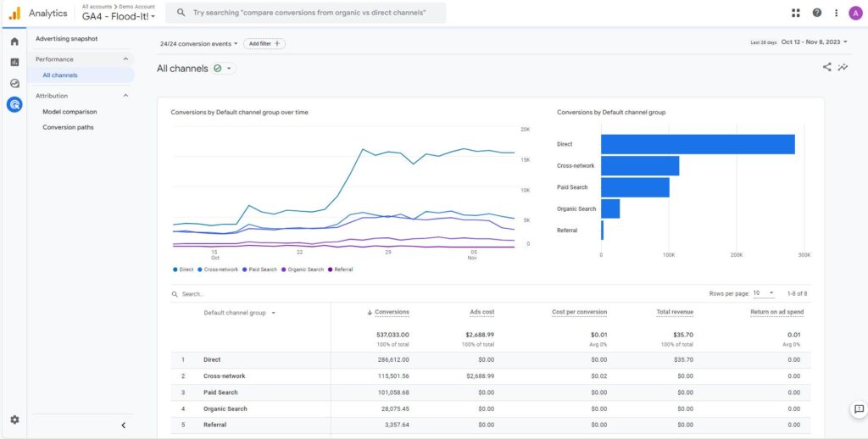
Task: Collapse the Performance section
Action: pyautogui.click(x=125, y=59)
